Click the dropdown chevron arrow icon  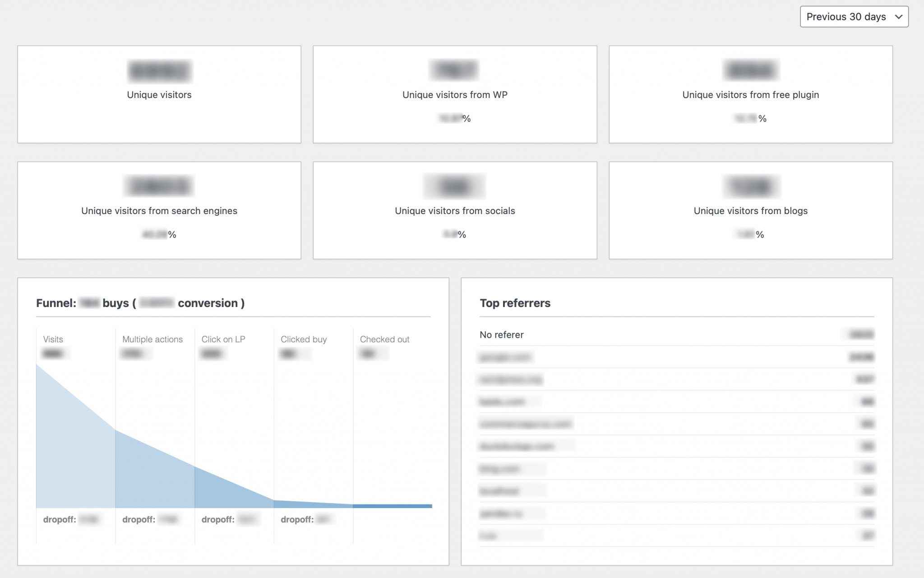click(898, 17)
